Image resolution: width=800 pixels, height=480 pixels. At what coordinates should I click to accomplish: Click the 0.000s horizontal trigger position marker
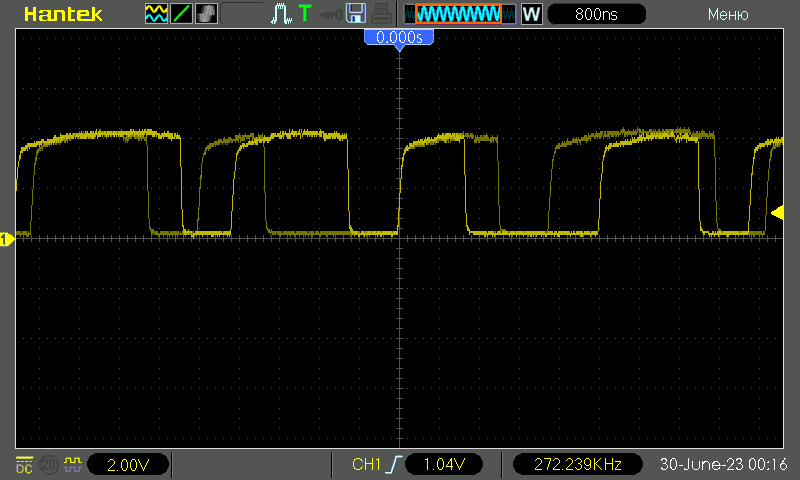tap(399, 37)
